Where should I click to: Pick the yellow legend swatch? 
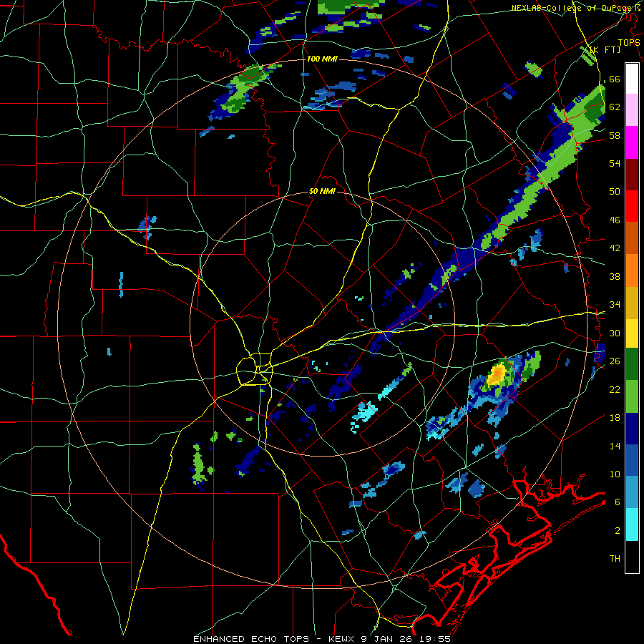coord(632,333)
